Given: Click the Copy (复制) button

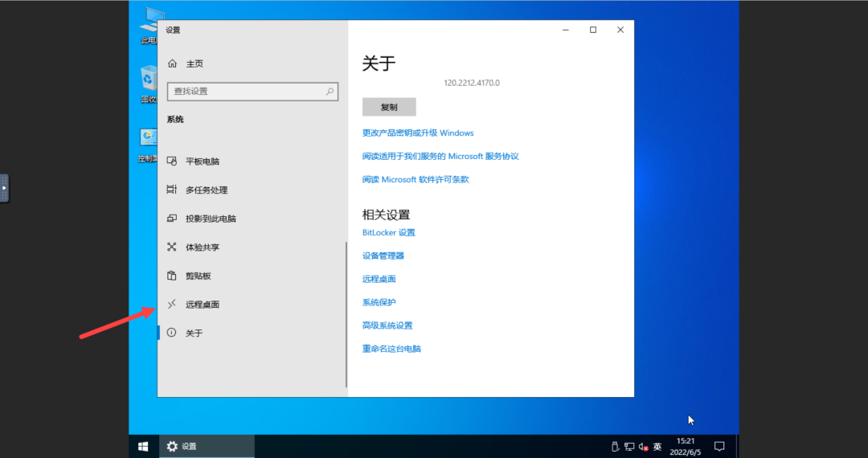Looking at the screenshot, I should tap(389, 108).
